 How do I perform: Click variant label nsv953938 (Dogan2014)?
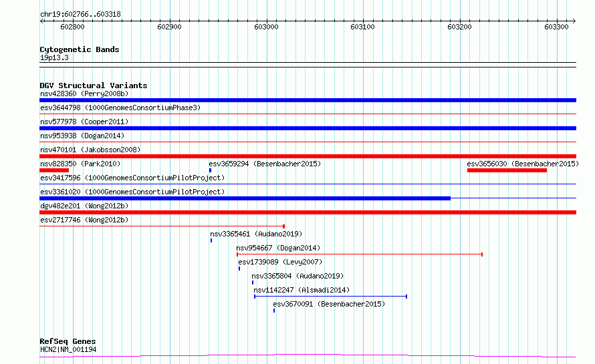point(82,136)
